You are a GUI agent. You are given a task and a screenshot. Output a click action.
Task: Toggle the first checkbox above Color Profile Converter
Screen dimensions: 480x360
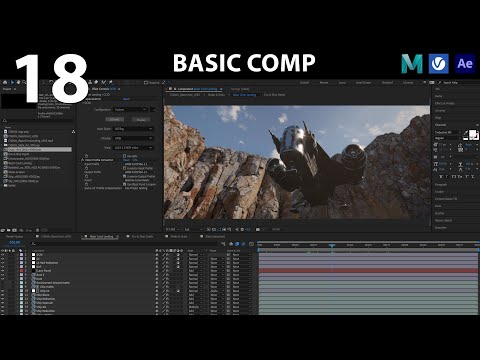(125, 156)
